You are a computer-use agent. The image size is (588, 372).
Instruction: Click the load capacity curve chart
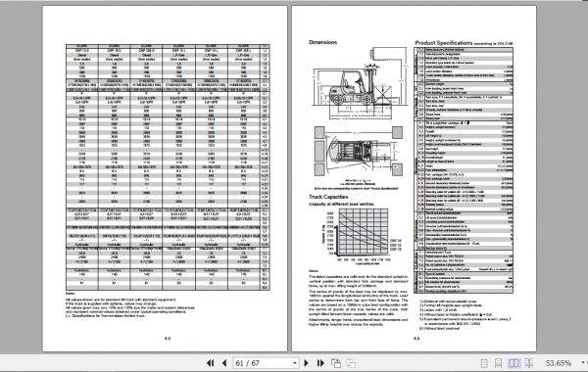(x=359, y=237)
